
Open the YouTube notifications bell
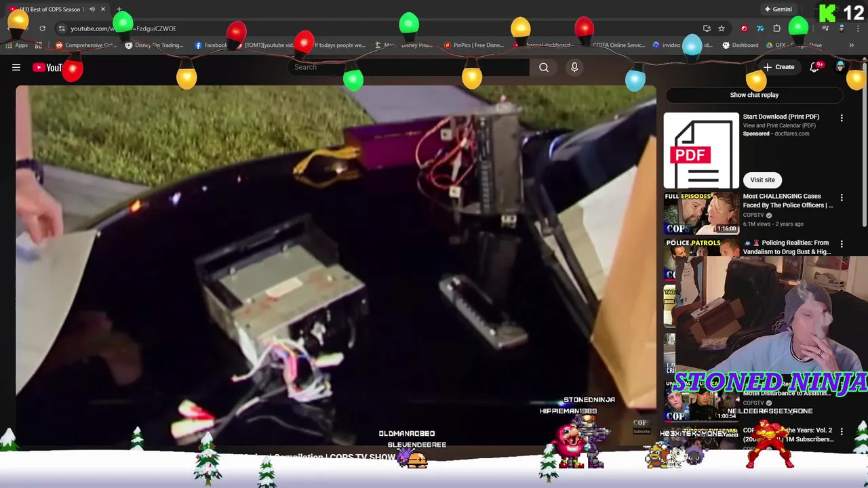tap(814, 67)
